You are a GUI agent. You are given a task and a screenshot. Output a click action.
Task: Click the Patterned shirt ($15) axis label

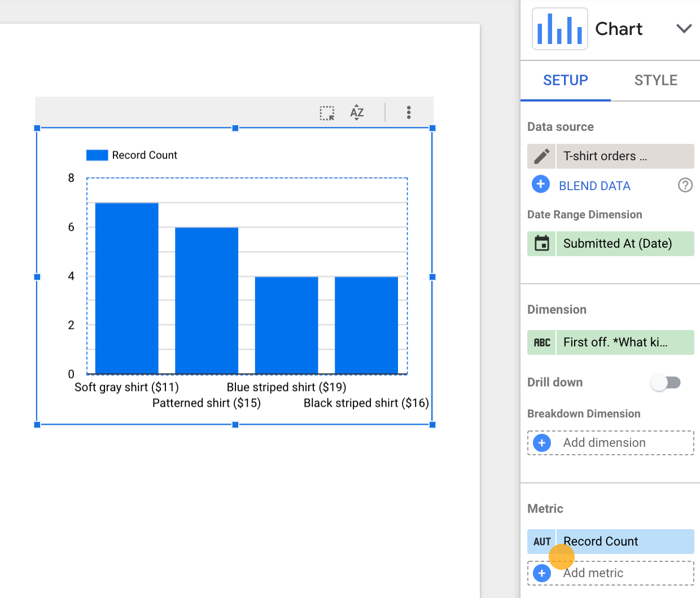click(x=207, y=403)
